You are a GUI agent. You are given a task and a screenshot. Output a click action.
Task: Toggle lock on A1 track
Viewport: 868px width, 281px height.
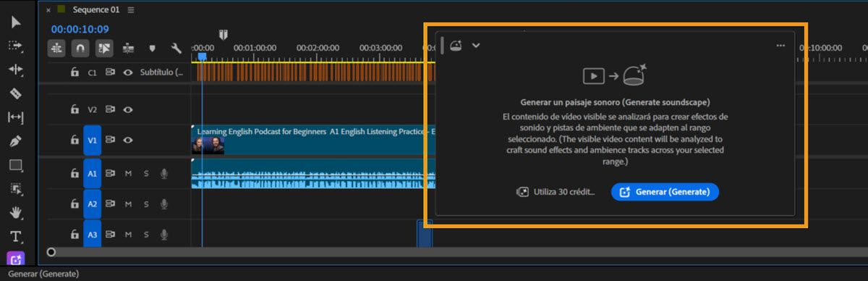(x=74, y=174)
